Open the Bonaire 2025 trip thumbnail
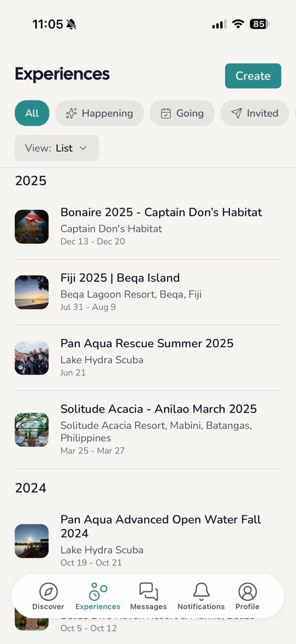This screenshot has height=644, width=296. pyautogui.click(x=31, y=226)
